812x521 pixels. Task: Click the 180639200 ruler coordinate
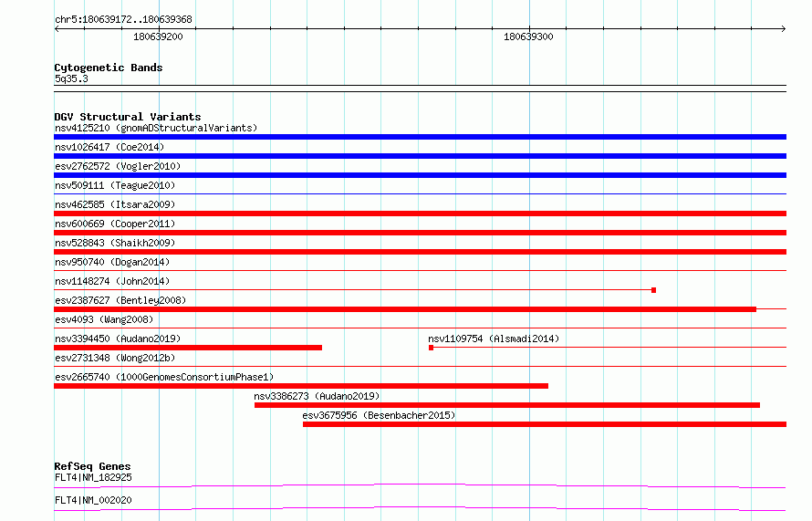click(x=158, y=36)
